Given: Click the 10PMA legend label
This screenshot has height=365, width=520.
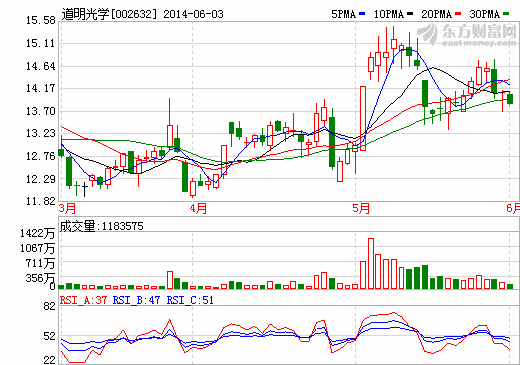Looking at the screenshot, I should point(389,14).
